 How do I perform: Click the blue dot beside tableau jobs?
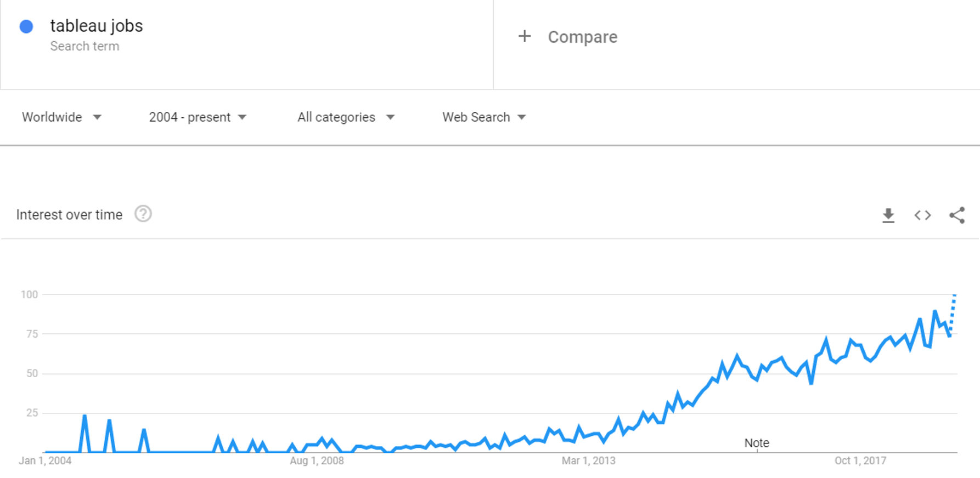point(26,26)
